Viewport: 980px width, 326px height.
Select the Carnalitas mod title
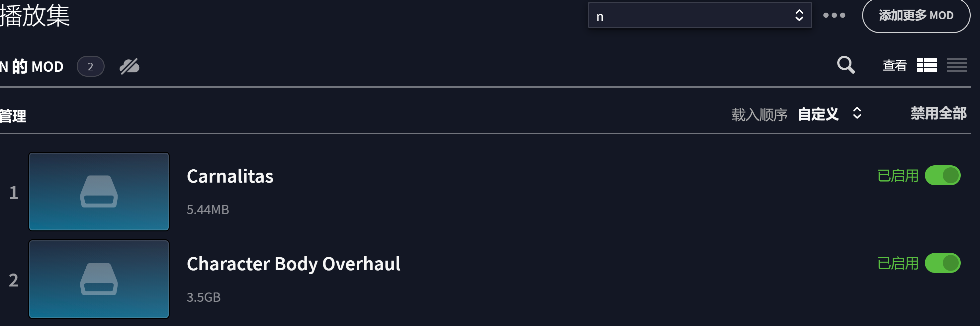click(230, 176)
